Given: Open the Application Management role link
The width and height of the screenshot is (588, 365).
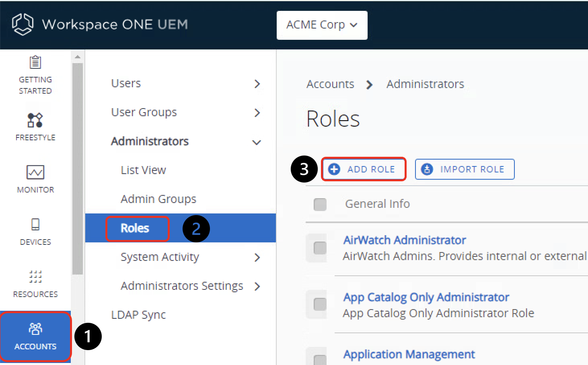Looking at the screenshot, I should click(x=409, y=354).
